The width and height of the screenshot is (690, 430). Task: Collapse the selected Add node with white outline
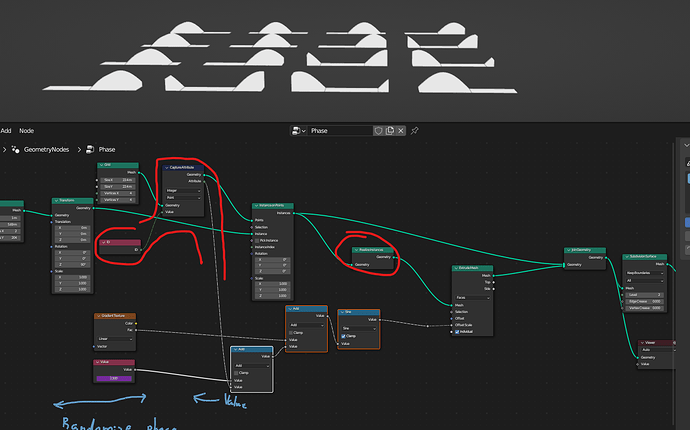235,349
